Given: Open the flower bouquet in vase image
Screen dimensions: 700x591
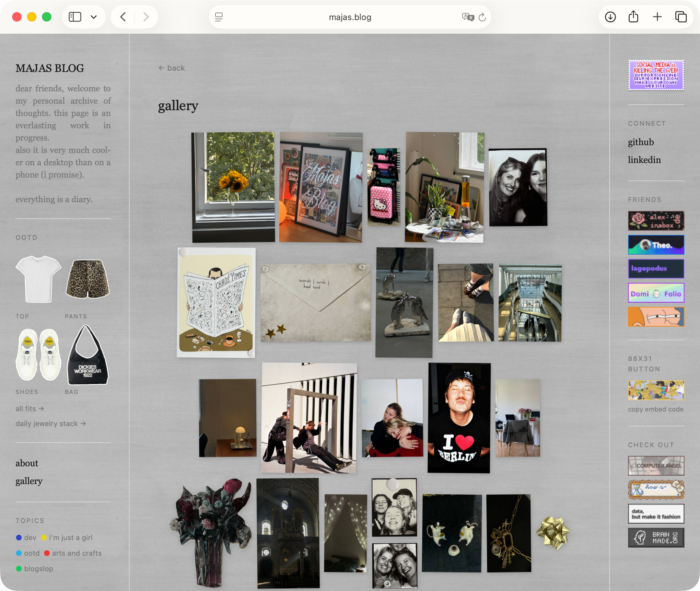Looking at the screenshot, I should click(211, 533).
